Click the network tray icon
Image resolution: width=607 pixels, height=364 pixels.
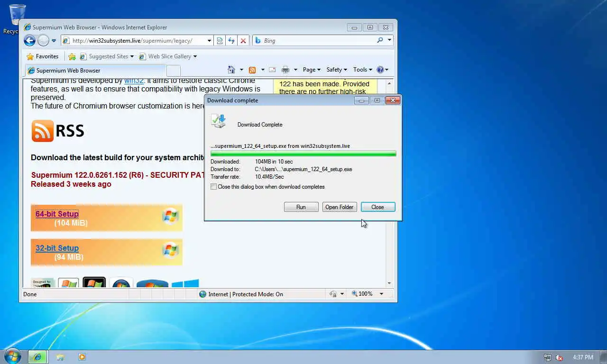pyautogui.click(x=548, y=357)
